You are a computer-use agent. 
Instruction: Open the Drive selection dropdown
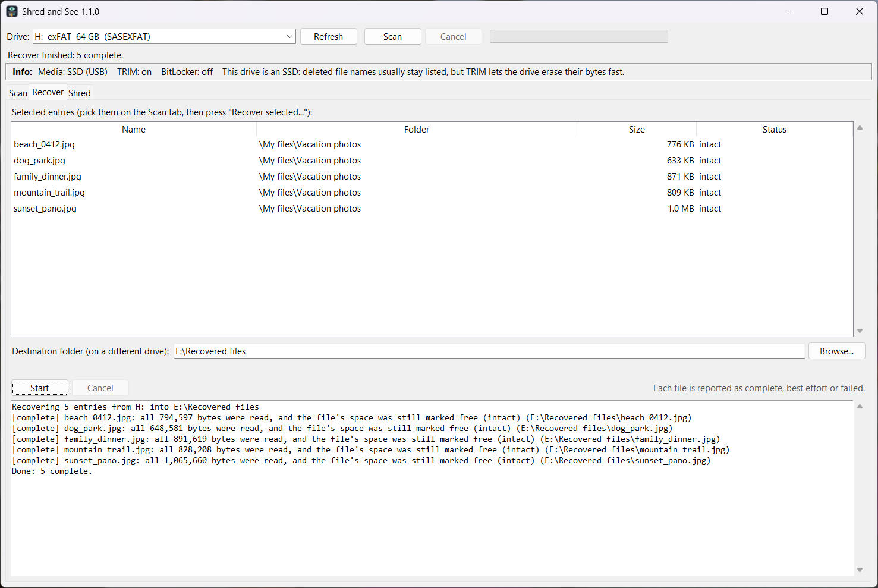coord(164,36)
